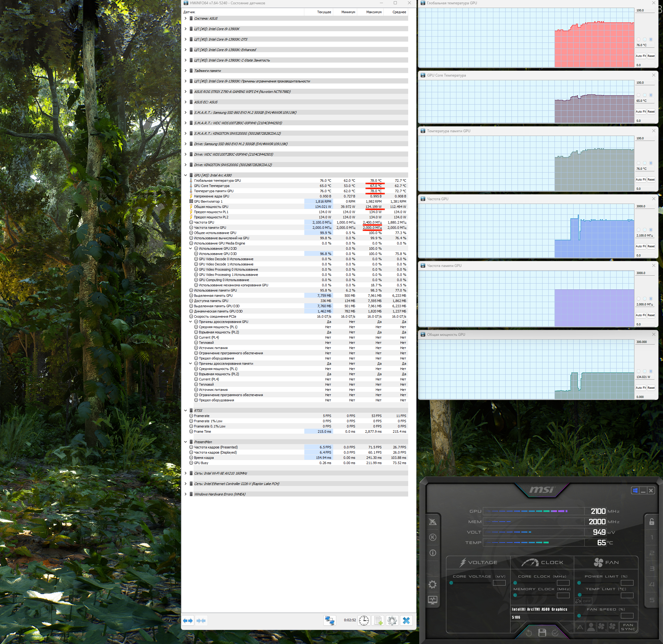663x644 pixels.
Task: Click Auto Fit on the GPU frequency graph
Action: [x=640, y=246]
